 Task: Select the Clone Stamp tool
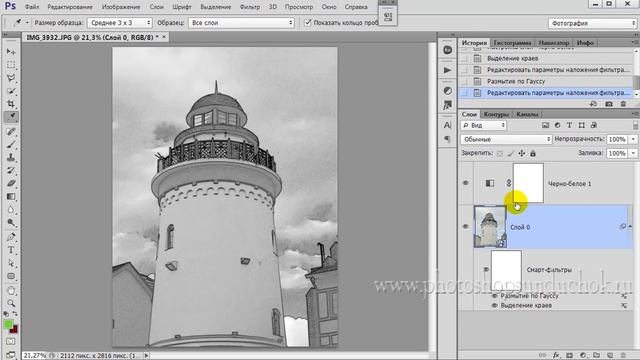[11, 157]
